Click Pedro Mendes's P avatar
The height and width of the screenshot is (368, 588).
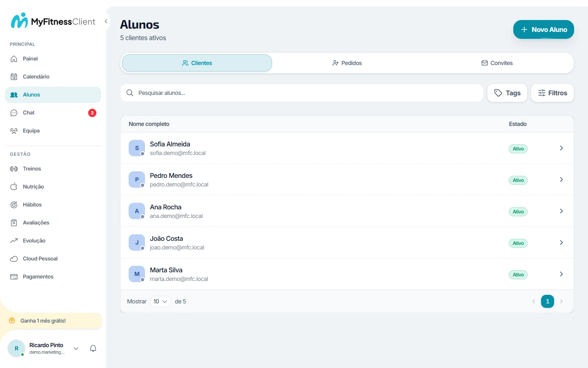(x=137, y=180)
